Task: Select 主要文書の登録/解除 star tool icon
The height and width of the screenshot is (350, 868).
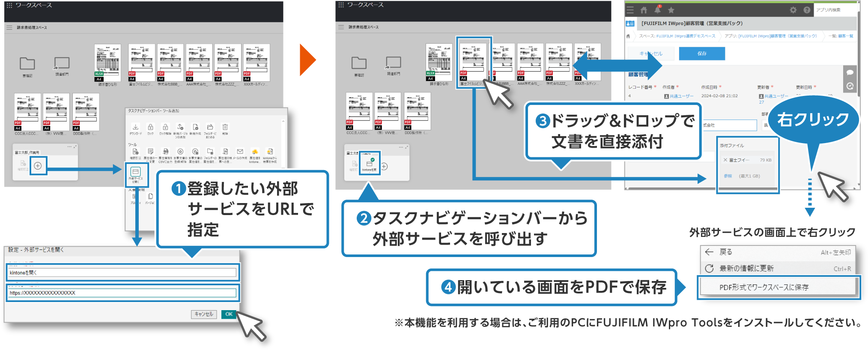Action: click(180, 152)
